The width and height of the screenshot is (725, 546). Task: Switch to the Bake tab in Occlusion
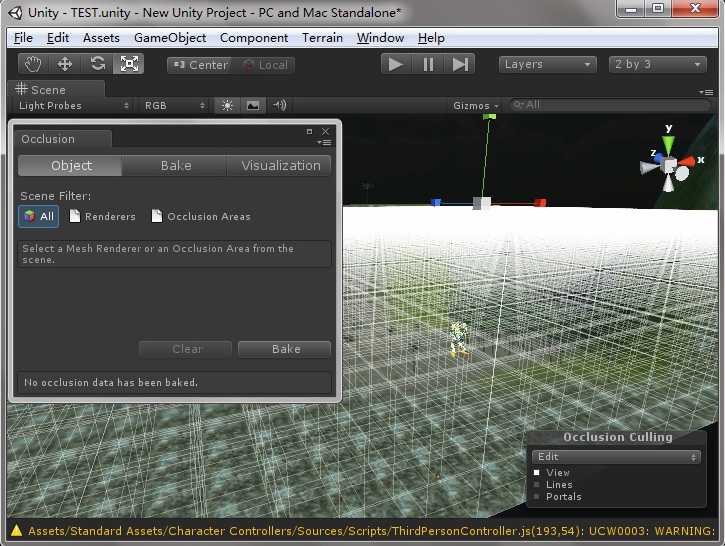(x=175, y=166)
